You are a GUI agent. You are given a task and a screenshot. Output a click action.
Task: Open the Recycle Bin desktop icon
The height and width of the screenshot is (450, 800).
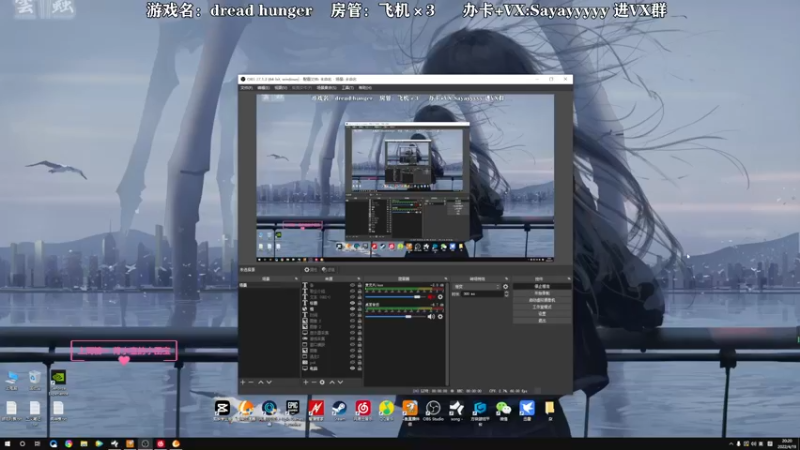click(x=35, y=381)
